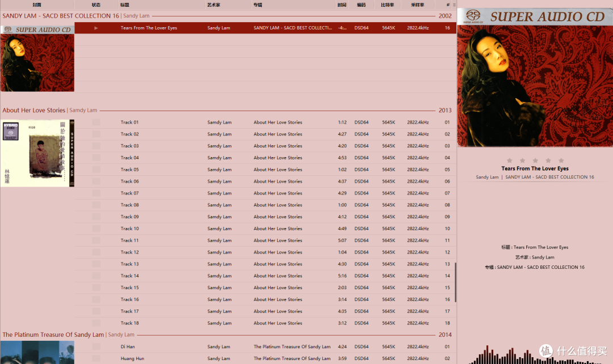Click the album cell of Huang Hun row

(x=292, y=358)
